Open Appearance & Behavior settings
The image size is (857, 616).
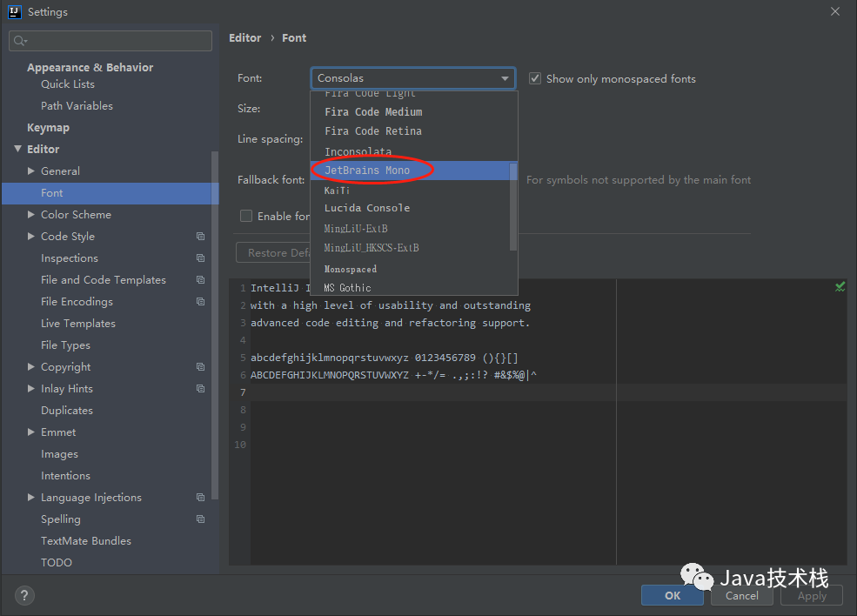(90, 67)
